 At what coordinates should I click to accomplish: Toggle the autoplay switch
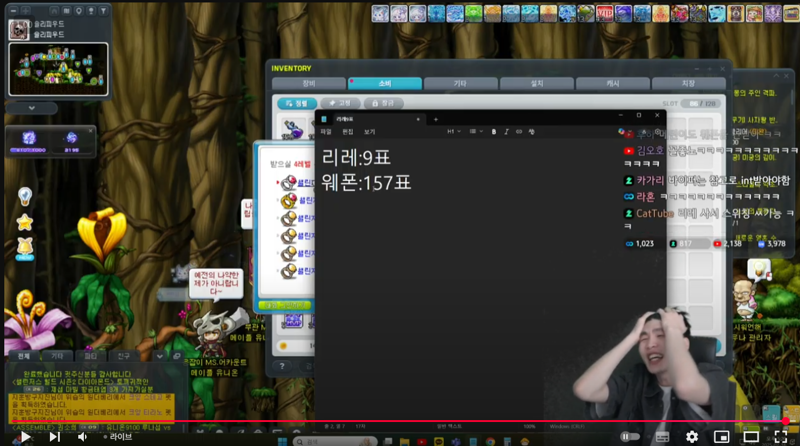pos(630,437)
